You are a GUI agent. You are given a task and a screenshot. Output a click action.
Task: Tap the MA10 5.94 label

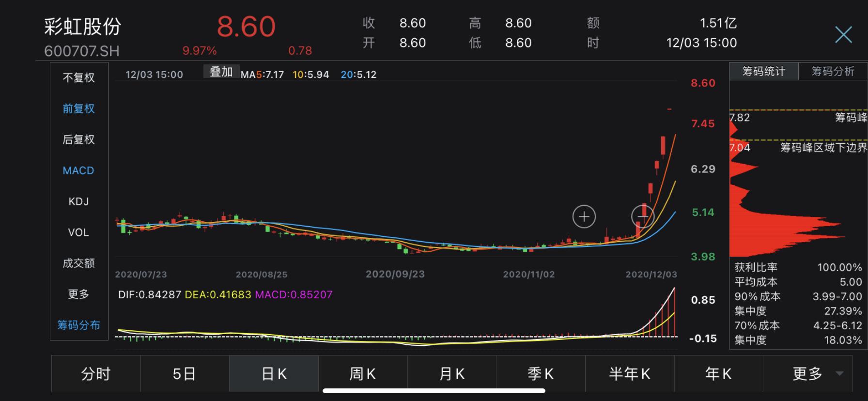coord(310,75)
